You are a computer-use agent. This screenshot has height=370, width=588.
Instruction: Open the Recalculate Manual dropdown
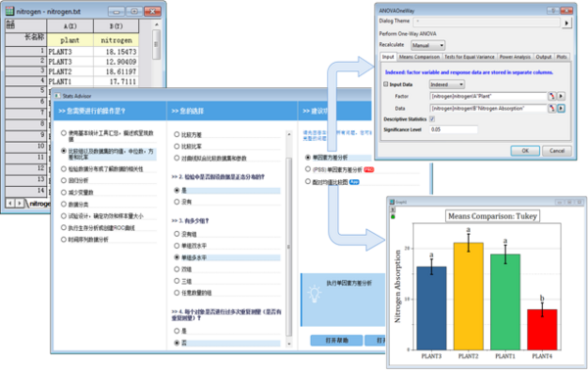428,45
